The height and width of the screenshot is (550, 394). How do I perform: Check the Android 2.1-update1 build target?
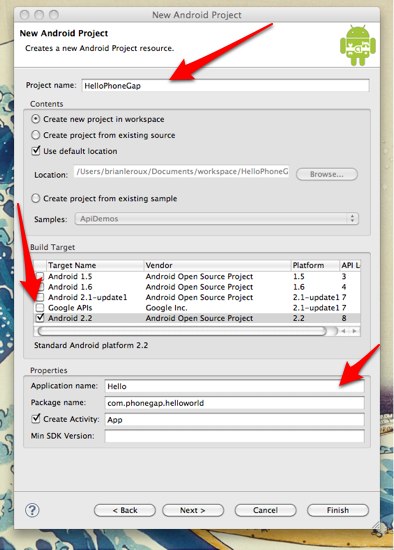(40, 297)
